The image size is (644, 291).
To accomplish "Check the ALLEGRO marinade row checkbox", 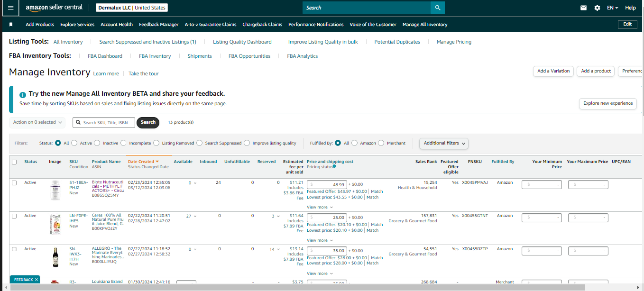I will 14,249.
